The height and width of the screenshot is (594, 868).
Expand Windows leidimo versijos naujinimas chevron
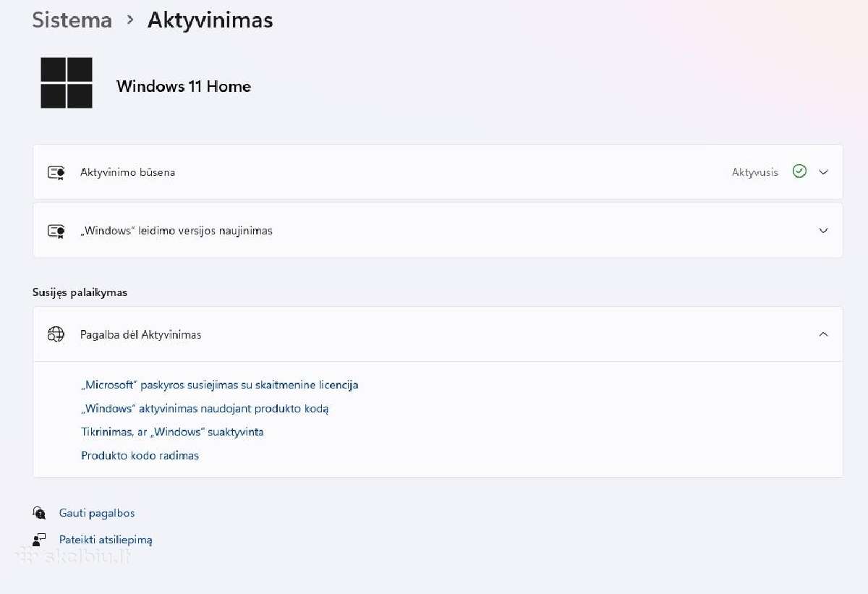pyautogui.click(x=823, y=230)
